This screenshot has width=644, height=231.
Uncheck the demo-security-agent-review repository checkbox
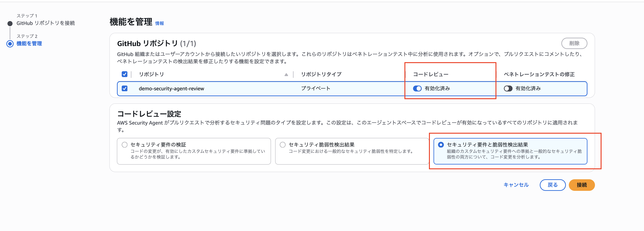[125, 88]
